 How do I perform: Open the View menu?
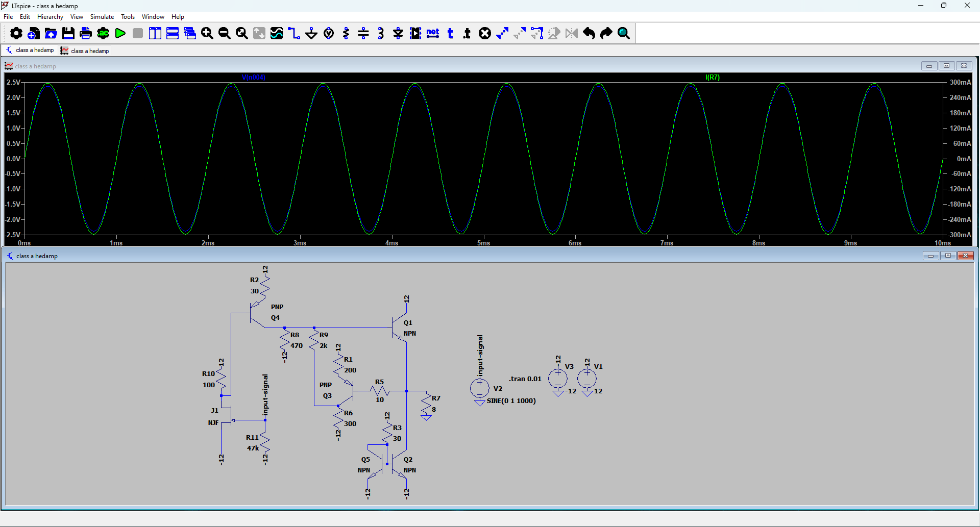point(77,17)
